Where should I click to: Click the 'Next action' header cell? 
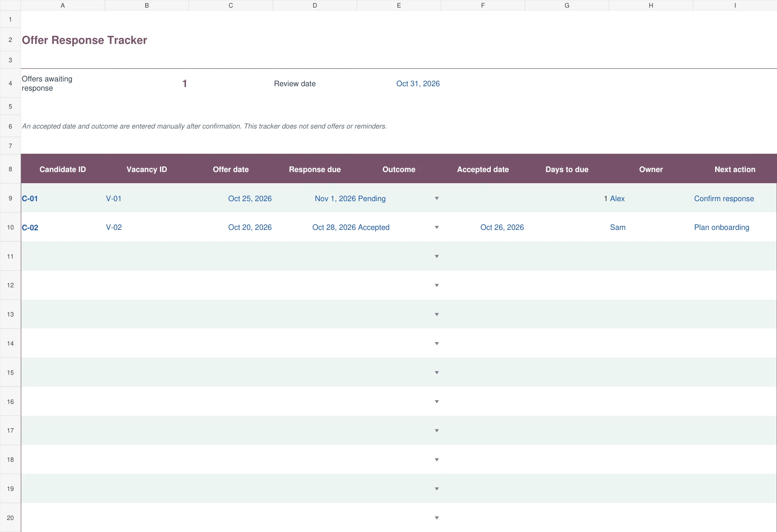(x=735, y=169)
